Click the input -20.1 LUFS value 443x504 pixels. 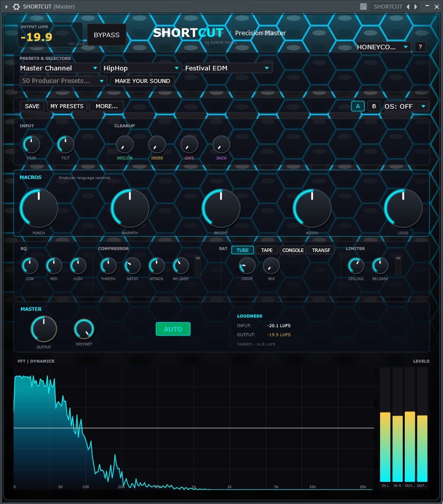pyautogui.click(x=279, y=325)
